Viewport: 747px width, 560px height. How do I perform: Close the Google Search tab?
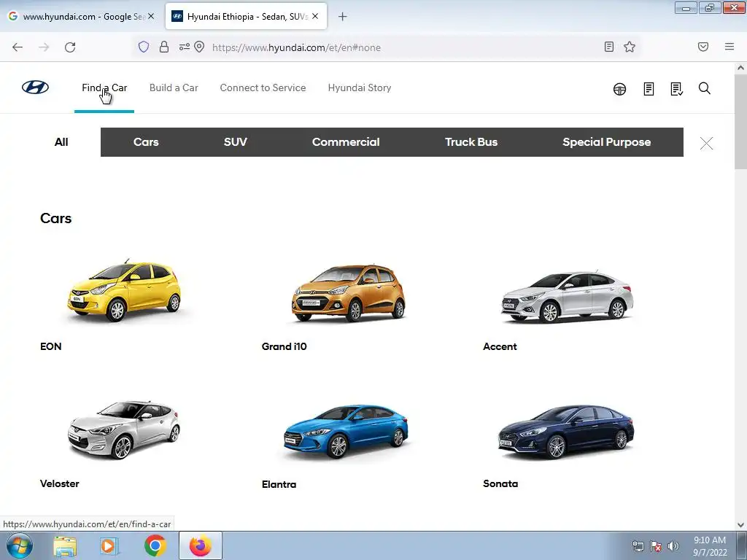click(x=151, y=16)
